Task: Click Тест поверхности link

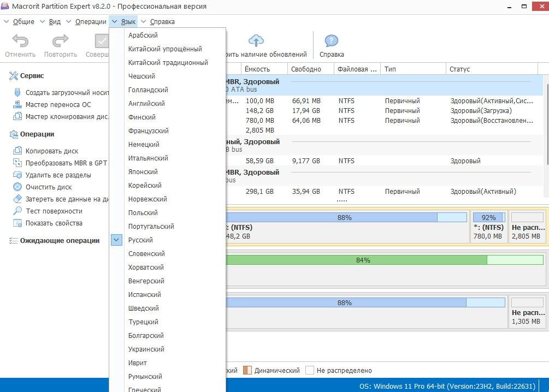Action: (x=54, y=211)
